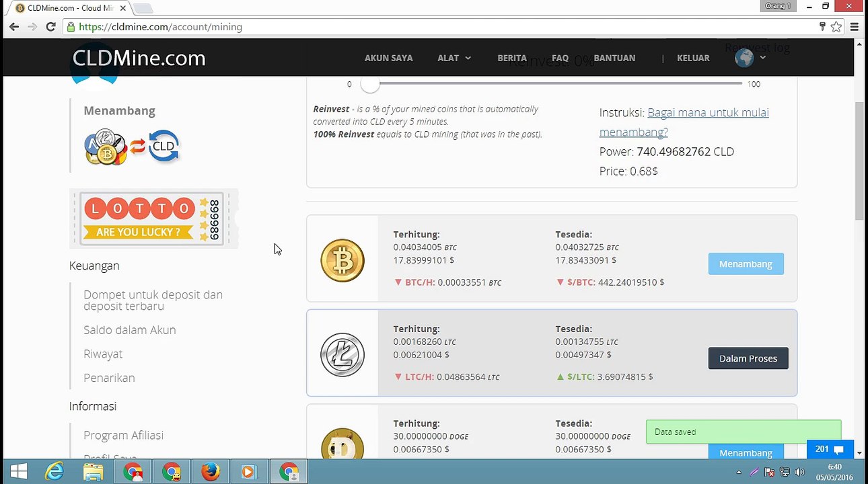Go forward with the browser forward arrow
The width and height of the screenshot is (868, 484).
coord(32,27)
